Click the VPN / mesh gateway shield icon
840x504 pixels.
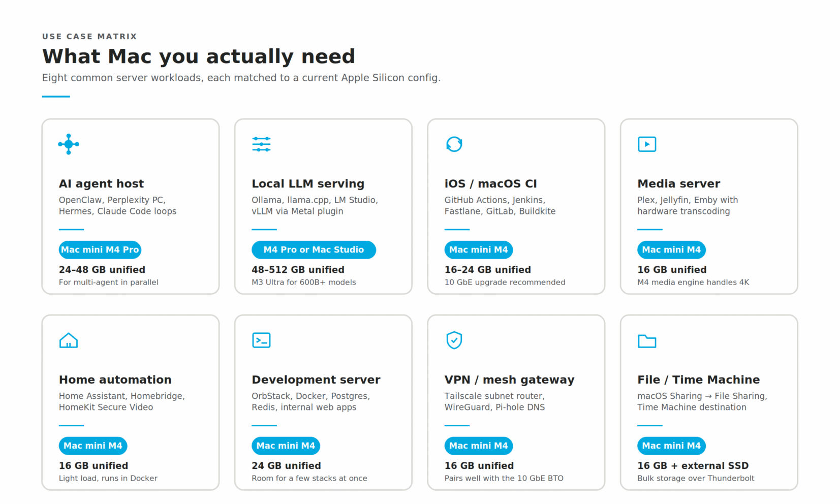click(x=454, y=340)
